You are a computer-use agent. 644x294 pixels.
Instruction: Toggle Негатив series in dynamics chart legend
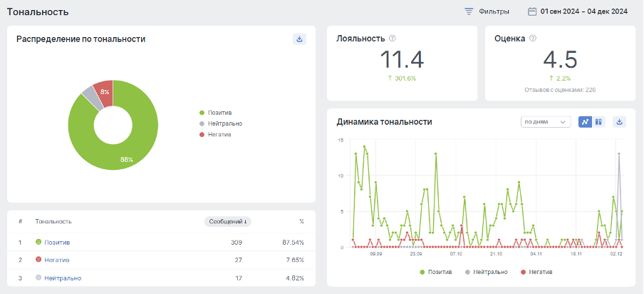point(536,272)
